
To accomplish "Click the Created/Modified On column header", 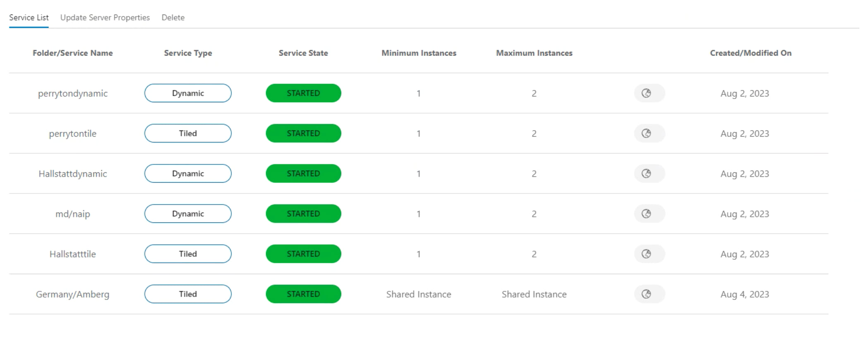I will tap(751, 53).
